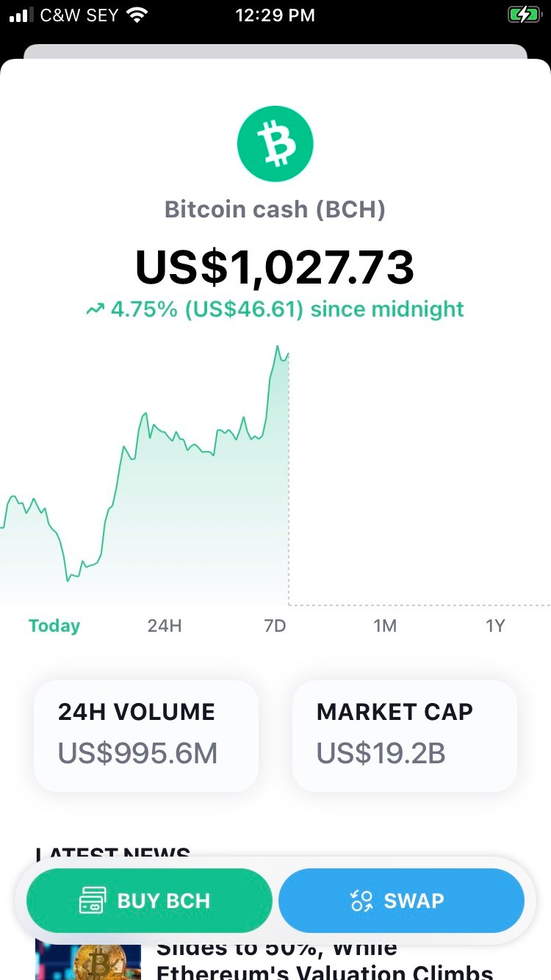551x980 pixels.
Task: Open the Market Cap card
Action: pos(405,735)
